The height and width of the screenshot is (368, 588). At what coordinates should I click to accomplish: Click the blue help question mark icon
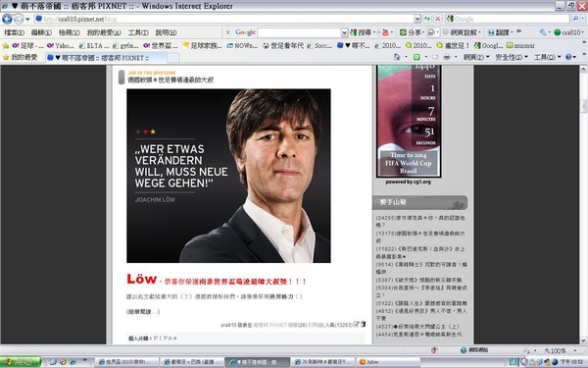(568, 57)
